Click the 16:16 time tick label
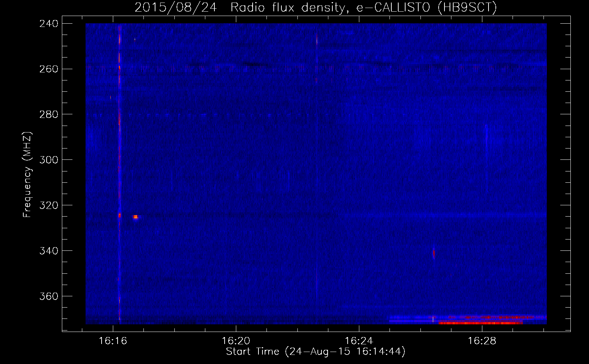Screen dimensions: 589x364 tap(113, 341)
